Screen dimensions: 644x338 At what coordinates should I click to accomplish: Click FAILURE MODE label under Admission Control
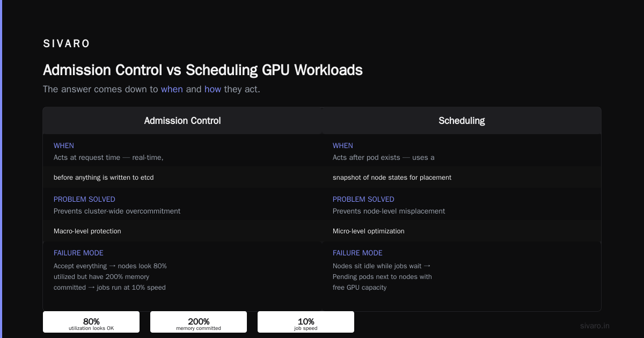(x=78, y=253)
